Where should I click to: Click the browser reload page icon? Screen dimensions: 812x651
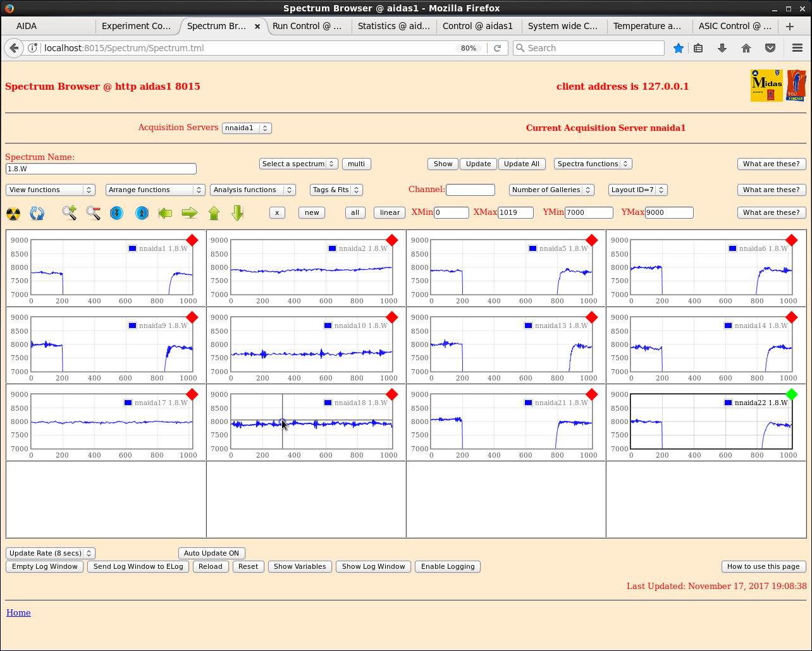(497, 48)
